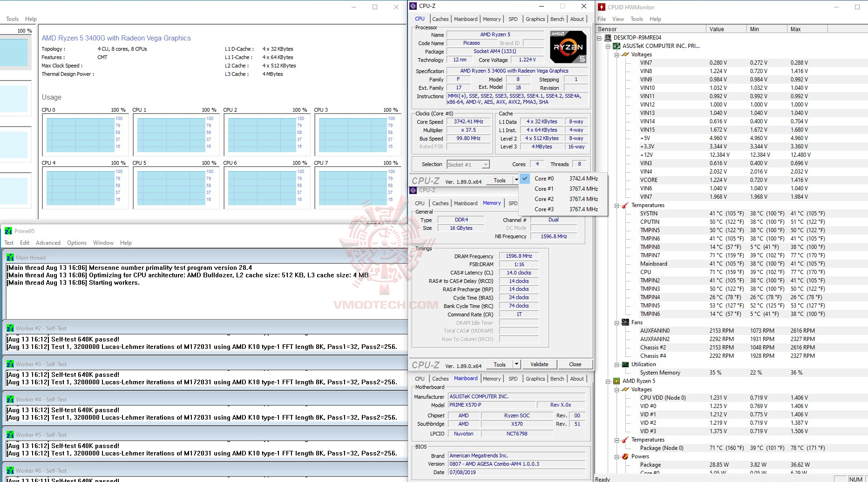Open About tab in bottom CPU-Z Mainboard window
Image resolution: width=868 pixels, height=482 pixels.
[x=577, y=379]
